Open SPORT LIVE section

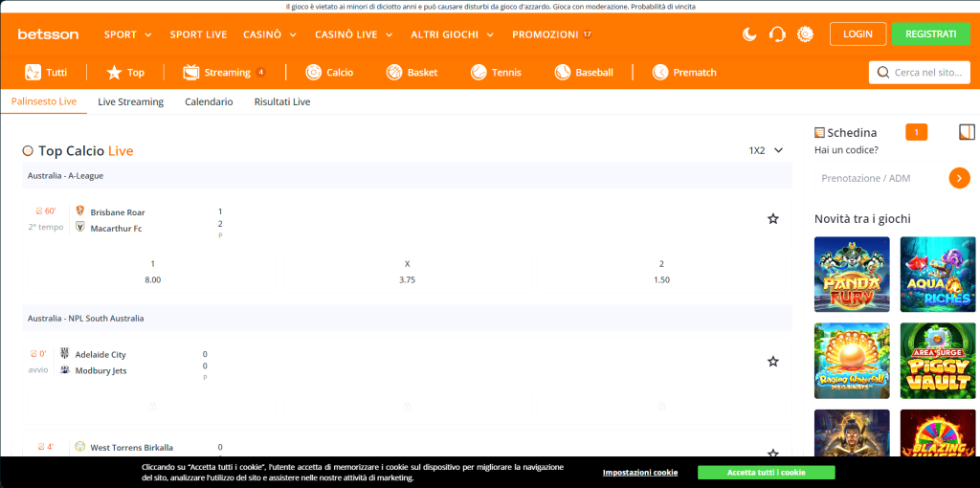198,34
